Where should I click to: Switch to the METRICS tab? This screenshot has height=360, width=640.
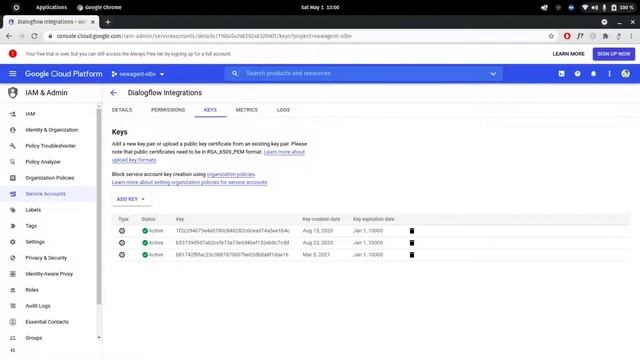click(x=247, y=110)
